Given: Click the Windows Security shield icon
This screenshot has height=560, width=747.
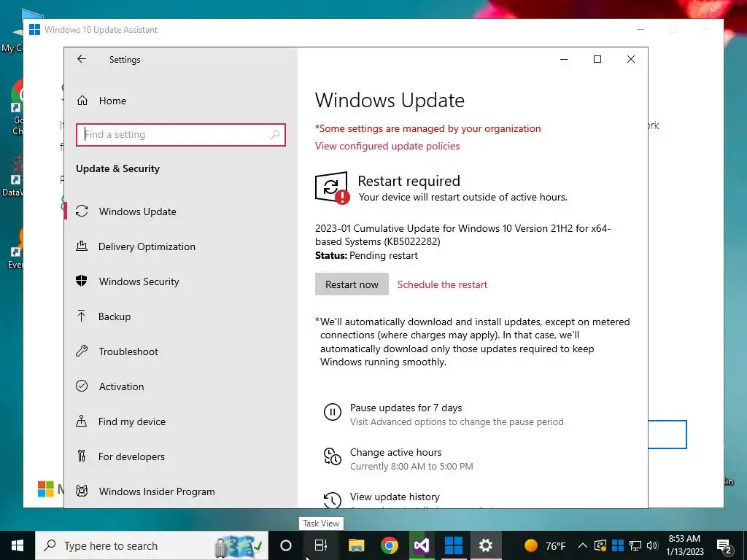Looking at the screenshot, I should tap(82, 281).
